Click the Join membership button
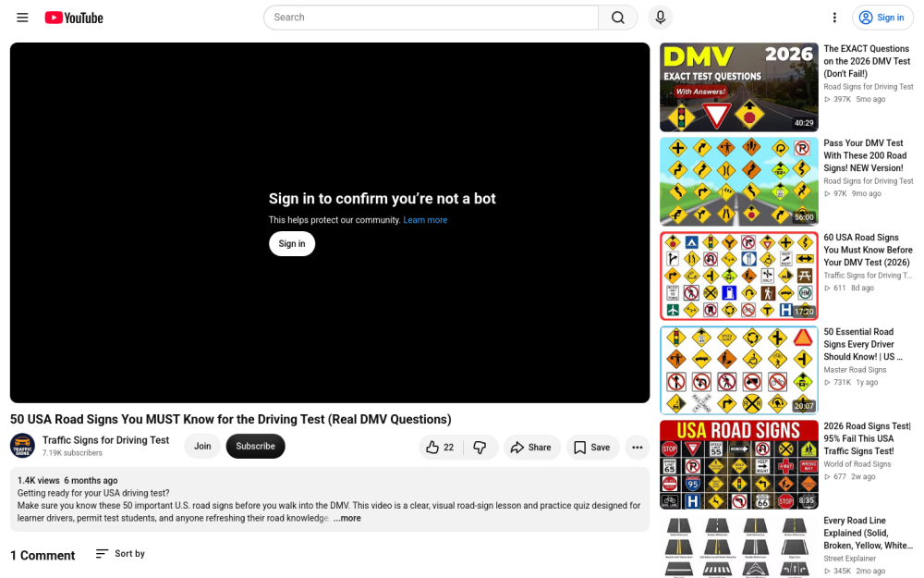This screenshot has width=924, height=578. pyautogui.click(x=202, y=446)
